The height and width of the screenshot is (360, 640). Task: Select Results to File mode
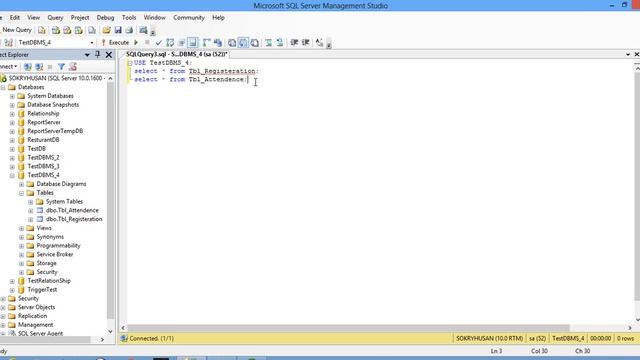(x=255, y=42)
